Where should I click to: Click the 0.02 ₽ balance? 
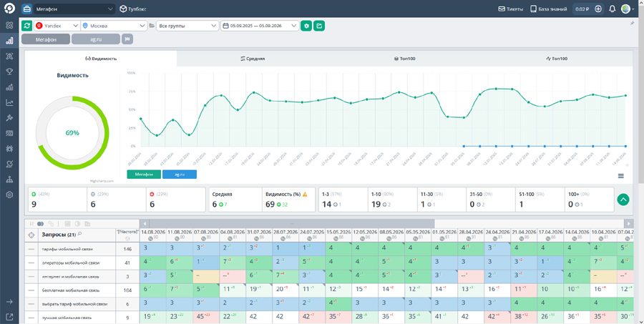(x=582, y=9)
